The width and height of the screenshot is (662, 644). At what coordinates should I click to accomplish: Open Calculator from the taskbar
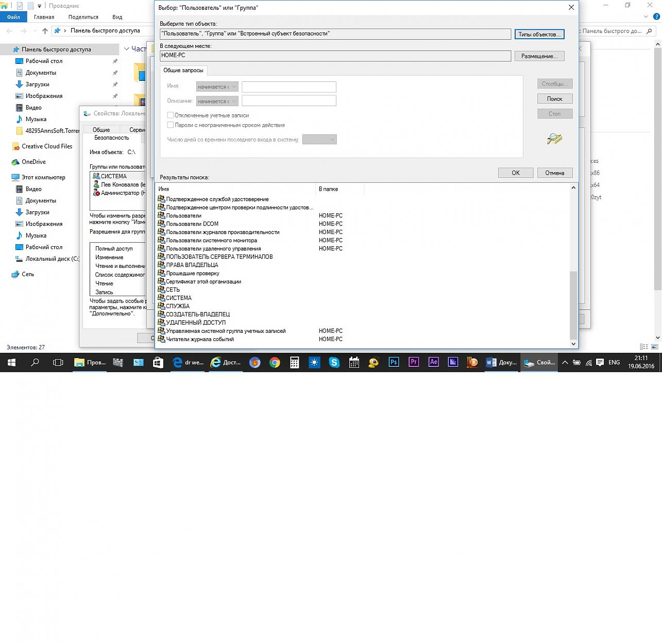tap(294, 362)
